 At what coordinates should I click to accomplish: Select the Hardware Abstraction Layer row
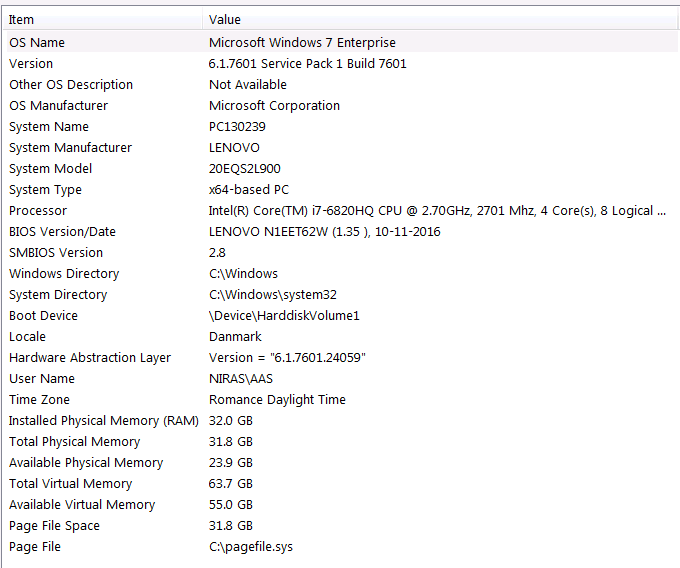click(x=342, y=358)
